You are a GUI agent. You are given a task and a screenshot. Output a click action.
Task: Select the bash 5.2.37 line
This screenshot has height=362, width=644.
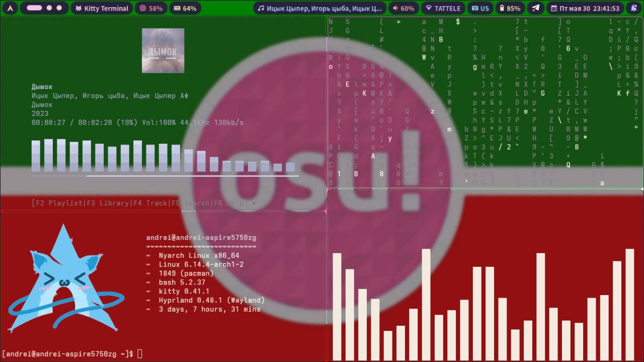tap(182, 282)
